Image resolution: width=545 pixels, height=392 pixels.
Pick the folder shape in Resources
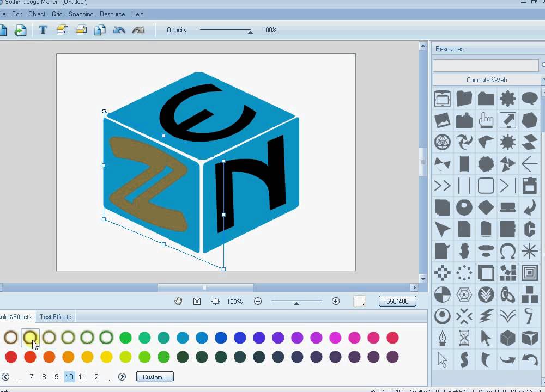pos(486,99)
